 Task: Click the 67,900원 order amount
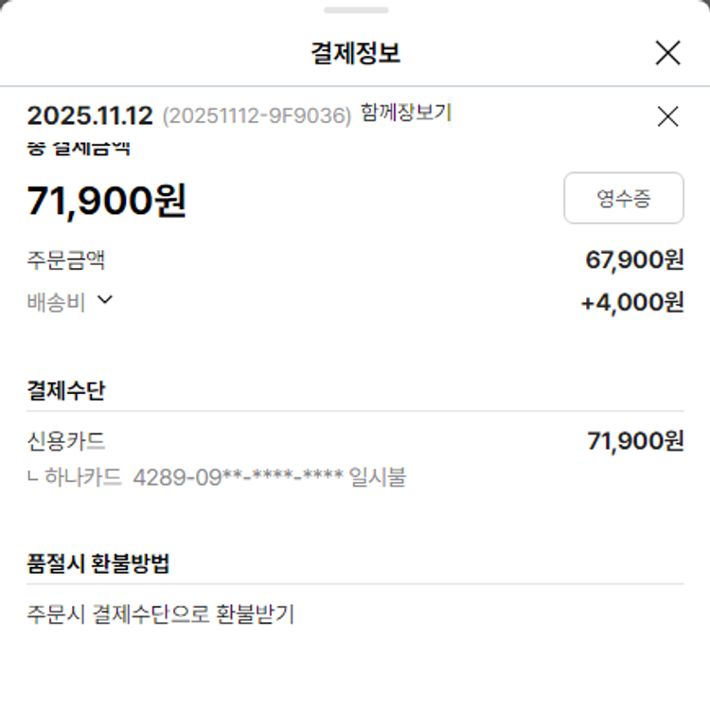pos(634,260)
